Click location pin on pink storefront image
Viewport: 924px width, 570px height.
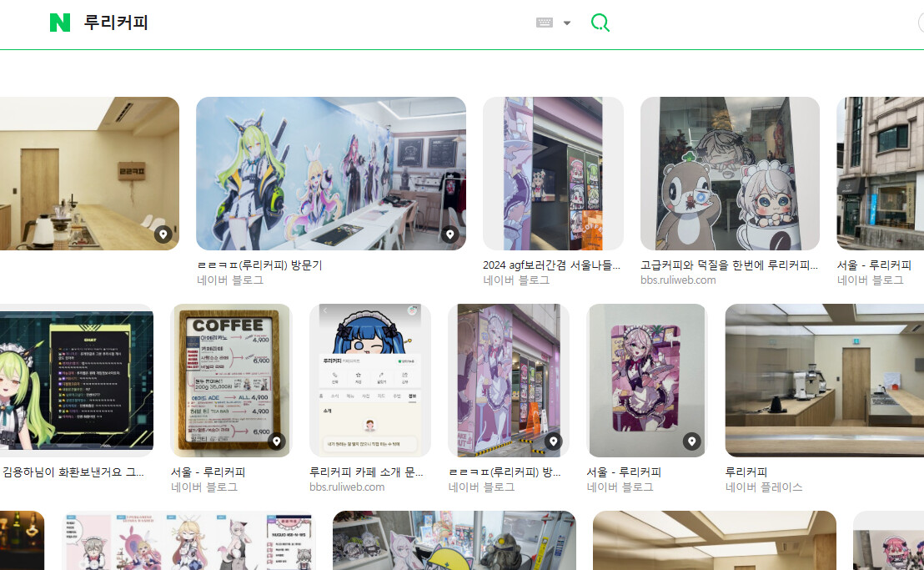point(554,441)
